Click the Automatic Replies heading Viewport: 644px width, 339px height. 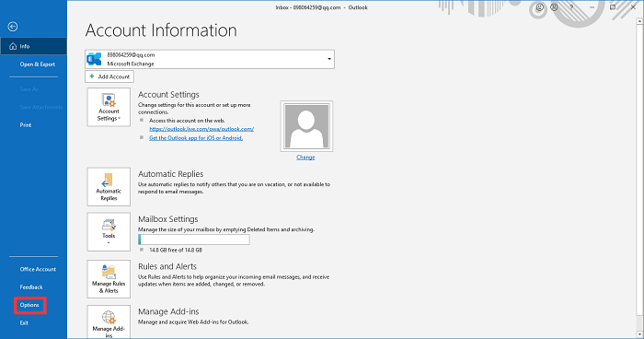click(x=171, y=174)
